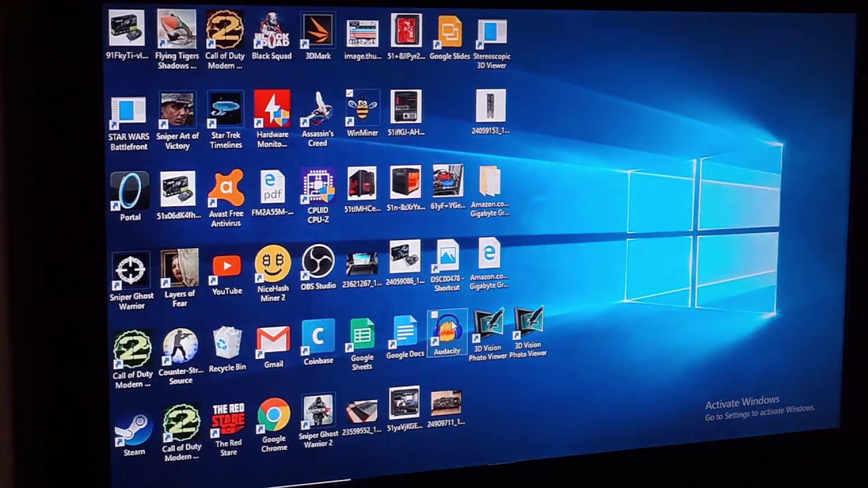
Task: Launch STAR WARS Battlefront shortcut
Action: [129, 123]
